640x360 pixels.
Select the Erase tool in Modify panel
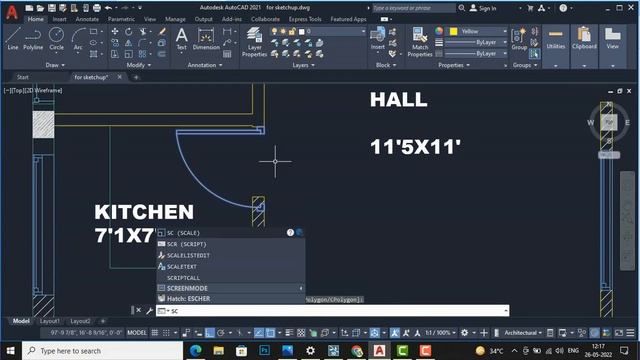click(x=162, y=31)
